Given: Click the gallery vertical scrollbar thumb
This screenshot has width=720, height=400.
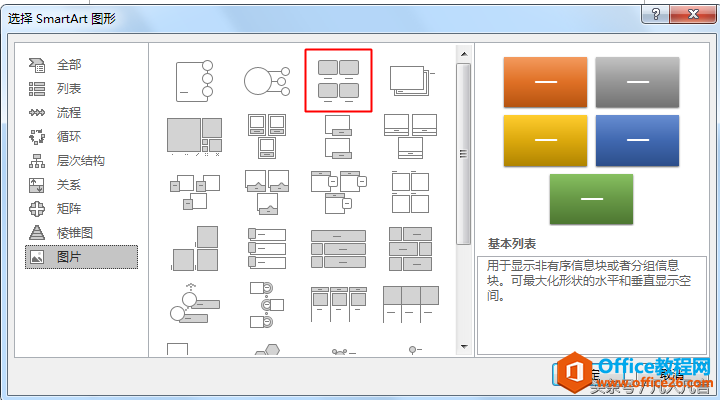Looking at the screenshot, I should click(x=464, y=154).
